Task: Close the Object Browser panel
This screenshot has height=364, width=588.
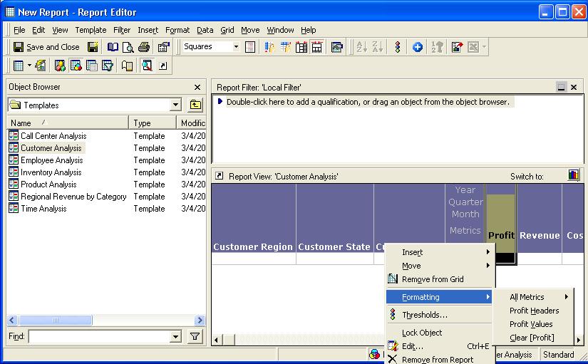Action: pos(197,88)
